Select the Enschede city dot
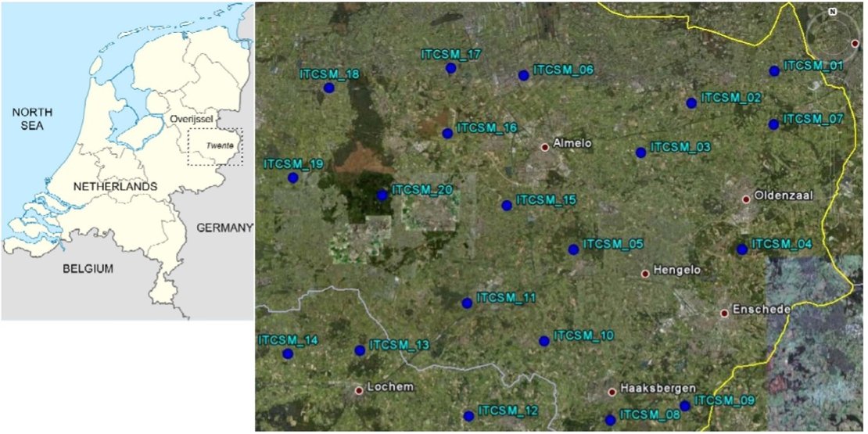The height and width of the screenshot is (434, 868). click(x=724, y=313)
